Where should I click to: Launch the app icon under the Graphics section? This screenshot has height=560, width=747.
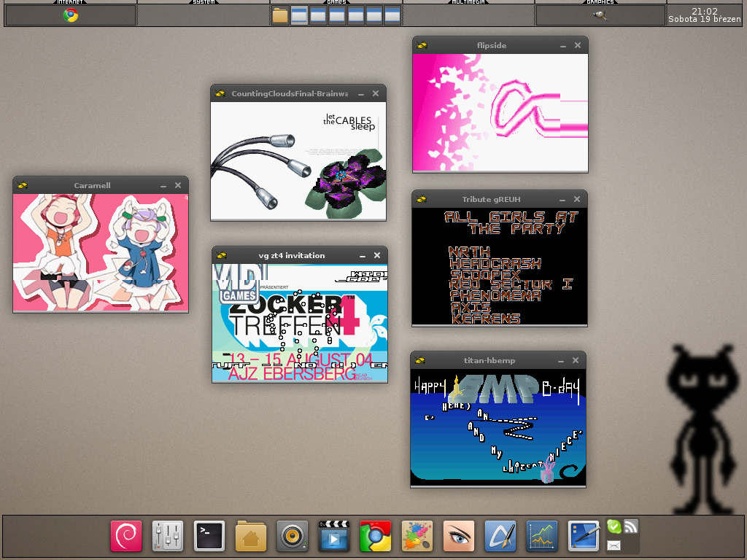pos(600,16)
